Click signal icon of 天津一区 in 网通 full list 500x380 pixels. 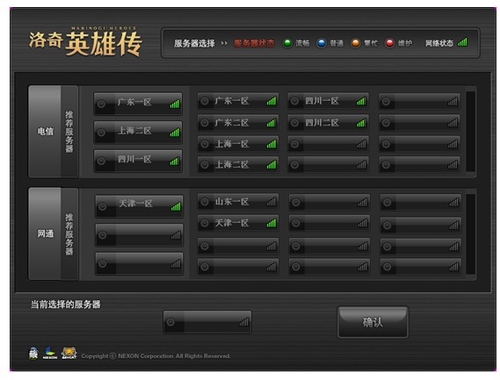[x=272, y=223]
